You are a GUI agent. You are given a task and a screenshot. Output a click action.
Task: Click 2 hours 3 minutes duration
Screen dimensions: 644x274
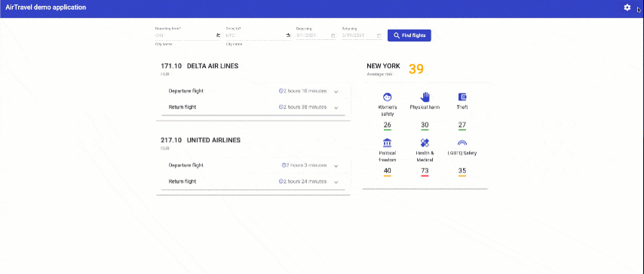pos(306,165)
